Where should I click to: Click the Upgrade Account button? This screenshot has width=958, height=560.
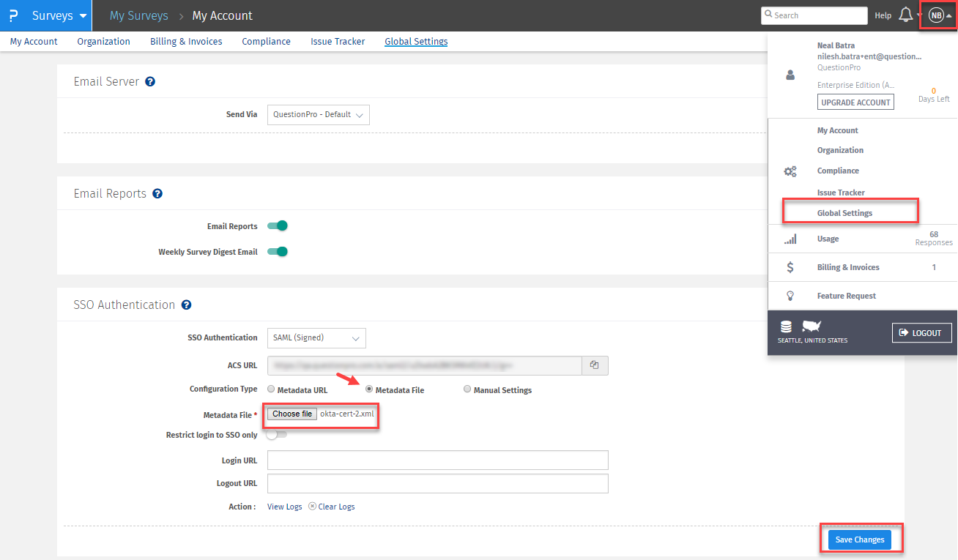pos(855,102)
